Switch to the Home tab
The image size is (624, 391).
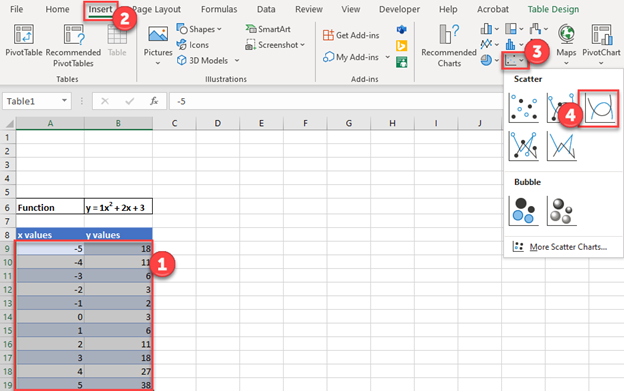[57, 9]
